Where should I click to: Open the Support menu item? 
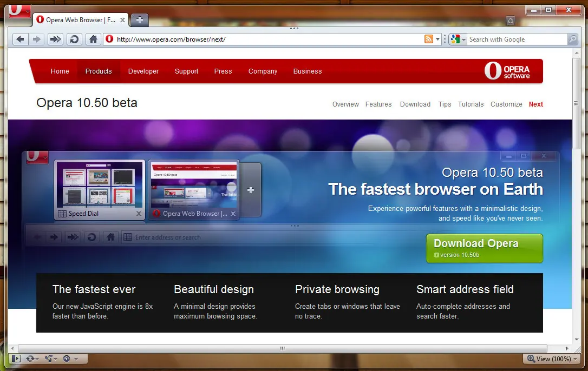(x=186, y=71)
